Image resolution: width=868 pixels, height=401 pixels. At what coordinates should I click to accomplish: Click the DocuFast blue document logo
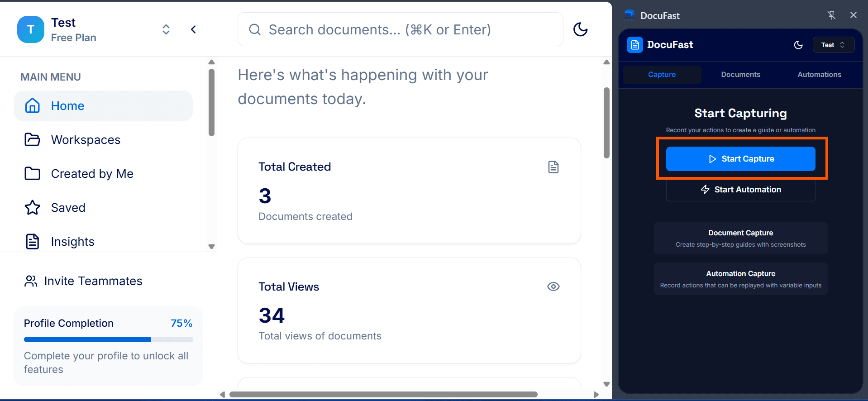pos(635,45)
